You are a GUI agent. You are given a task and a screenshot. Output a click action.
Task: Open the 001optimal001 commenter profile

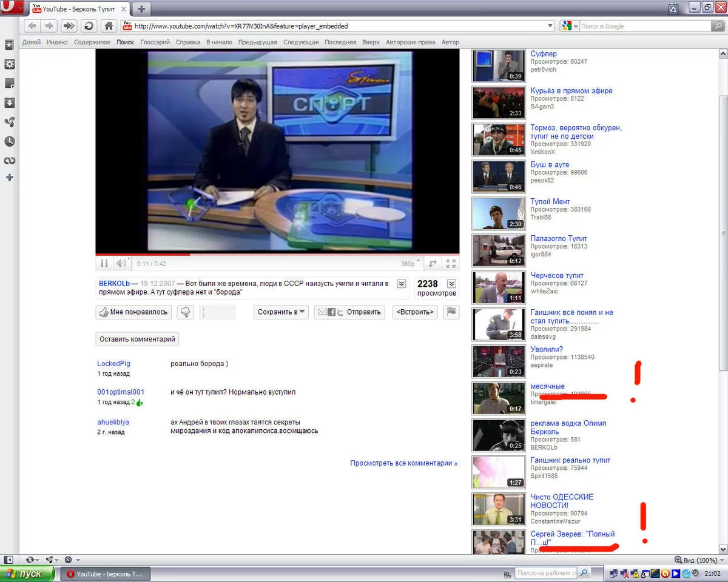tap(121, 392)
